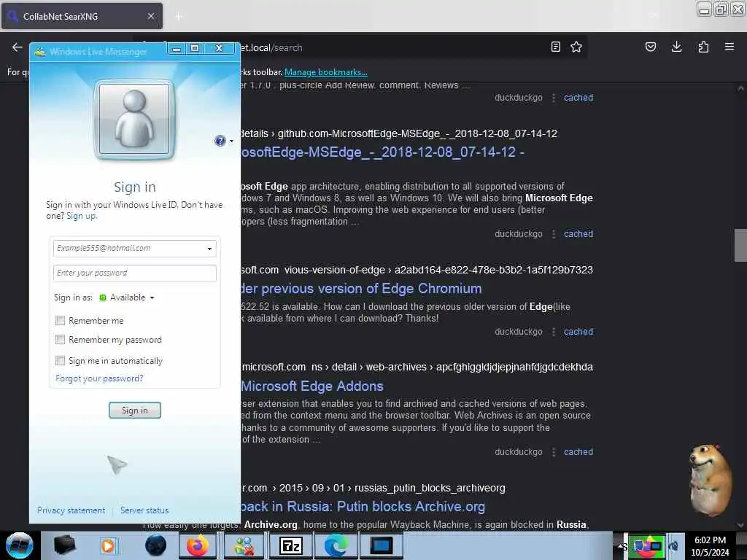
Task: Open a new browser tab
Action: pyautogui.click(x=178, y=17)
